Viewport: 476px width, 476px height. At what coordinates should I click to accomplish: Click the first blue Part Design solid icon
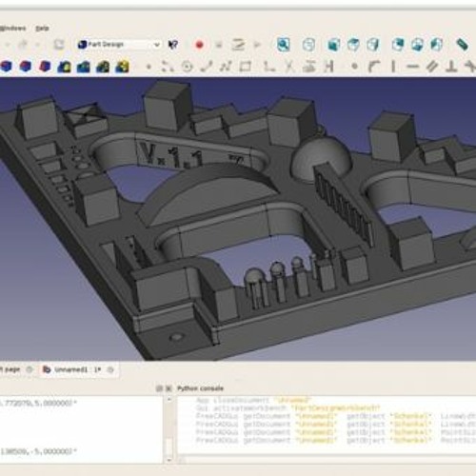tap(7, 67)
